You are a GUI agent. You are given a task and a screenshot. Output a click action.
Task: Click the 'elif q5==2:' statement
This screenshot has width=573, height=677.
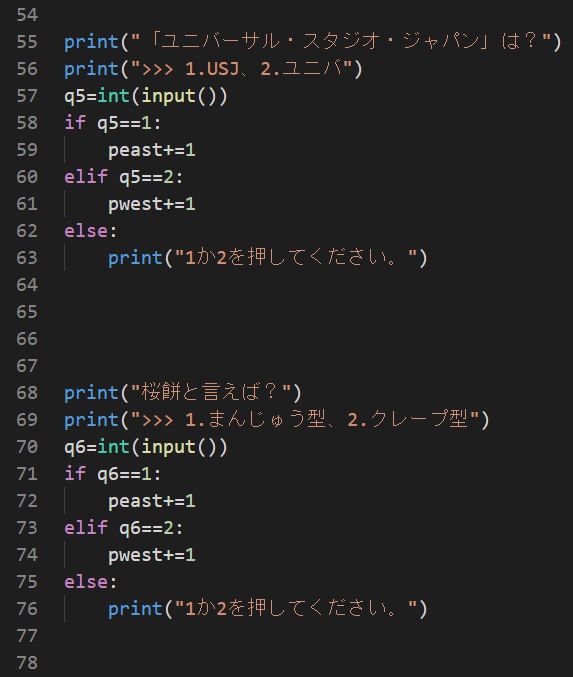click(x=124, y=177)
